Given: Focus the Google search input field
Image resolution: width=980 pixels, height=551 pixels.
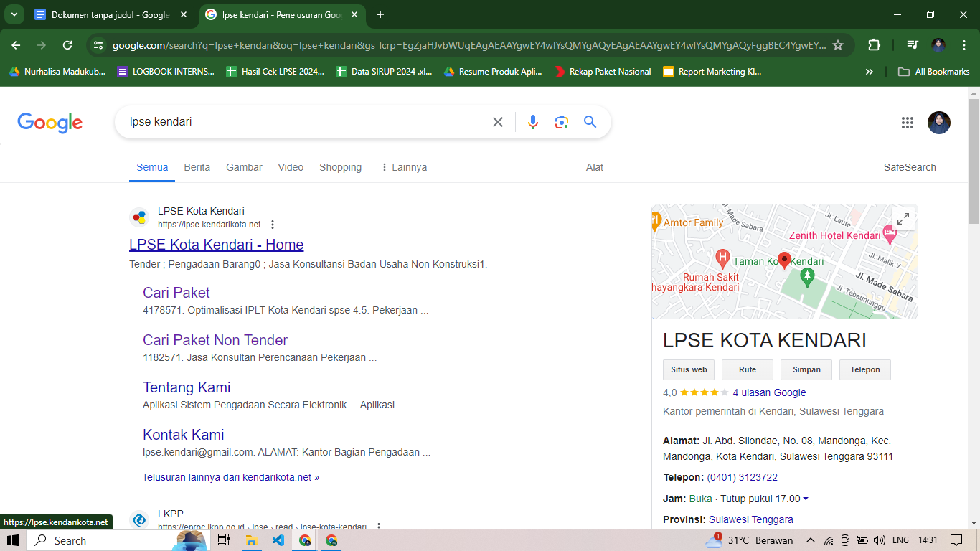Looking at the screenshot, I should (x=305, y=122).
